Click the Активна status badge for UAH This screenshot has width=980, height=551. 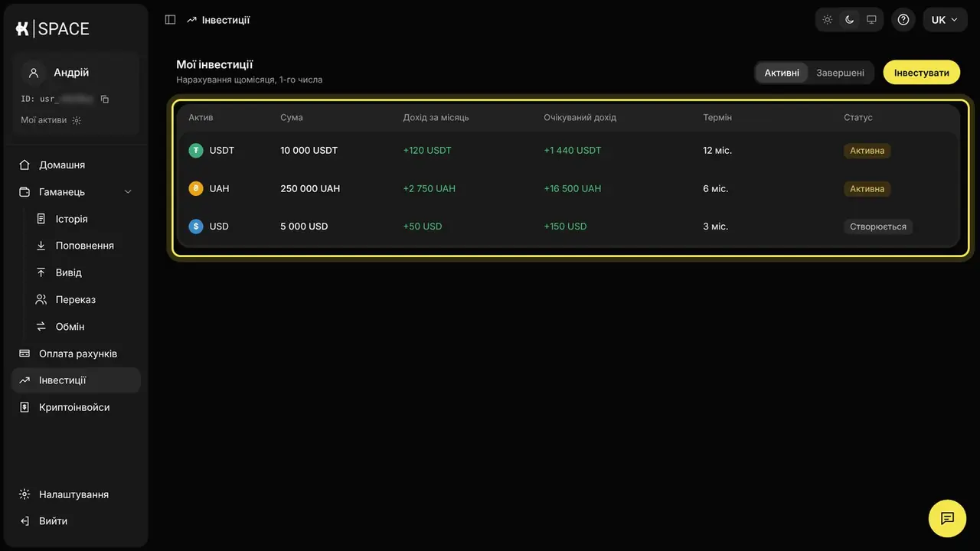(x=867, y=189)
